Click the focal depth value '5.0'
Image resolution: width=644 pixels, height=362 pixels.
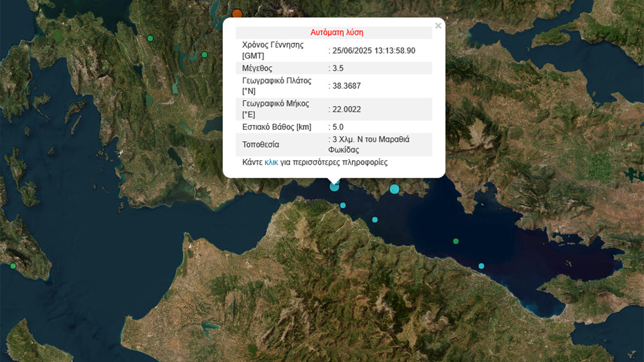tap(338, 127)
